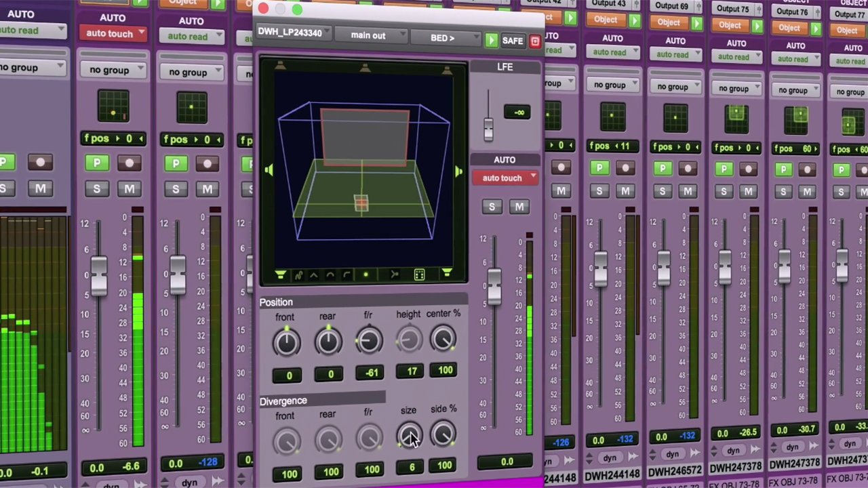Click the jump-to-point trajectory icon
This screenshot has width=868, height=488.
click(x=394, y=274)
